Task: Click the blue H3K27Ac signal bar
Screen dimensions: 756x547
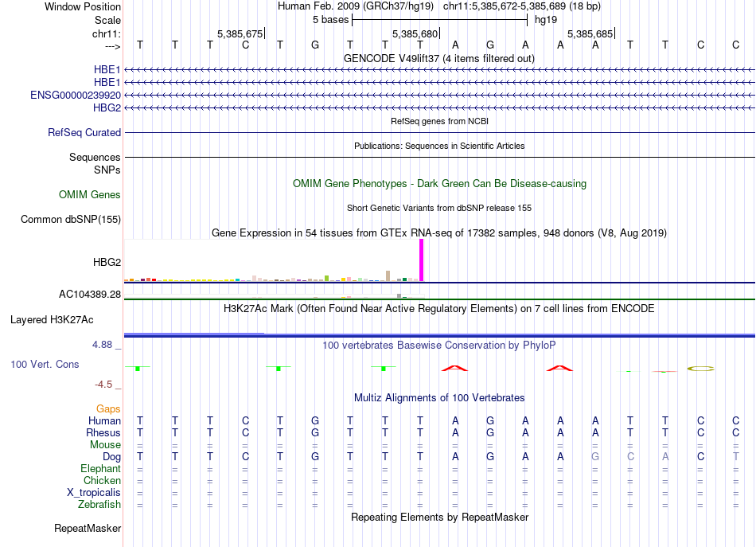Action: 439,334
